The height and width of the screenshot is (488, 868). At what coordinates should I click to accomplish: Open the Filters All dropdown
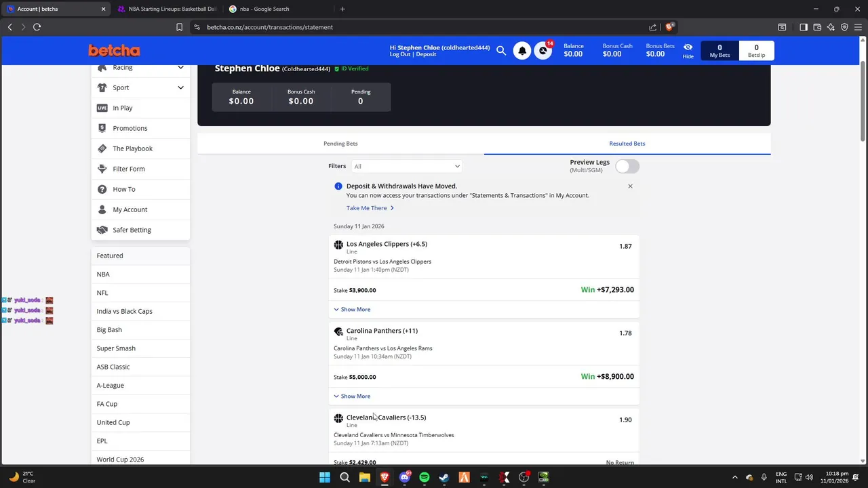pos(407,166)
